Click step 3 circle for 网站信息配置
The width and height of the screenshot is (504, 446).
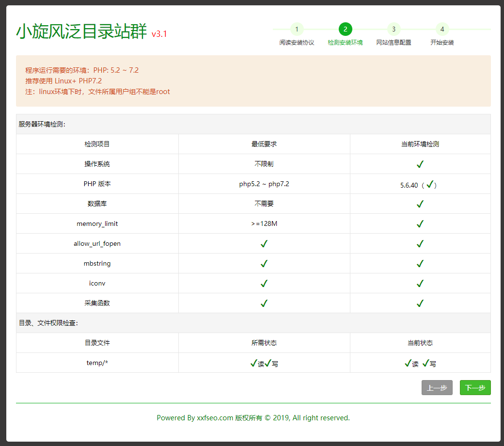394,29
